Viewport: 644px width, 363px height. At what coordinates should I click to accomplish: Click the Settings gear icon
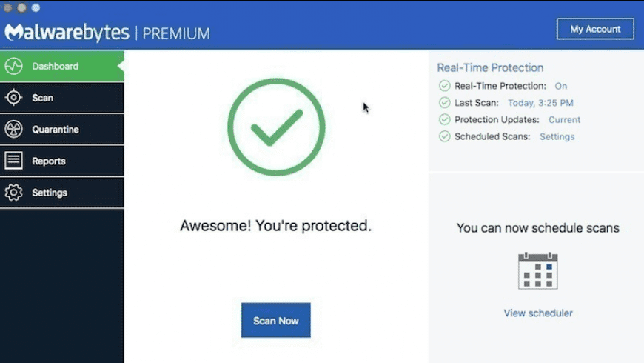point(13,193)
